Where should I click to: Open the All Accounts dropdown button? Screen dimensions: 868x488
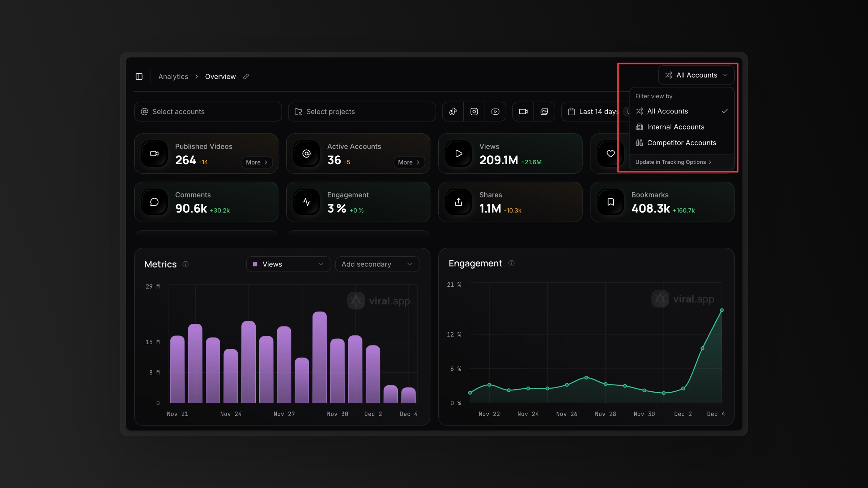696,75
